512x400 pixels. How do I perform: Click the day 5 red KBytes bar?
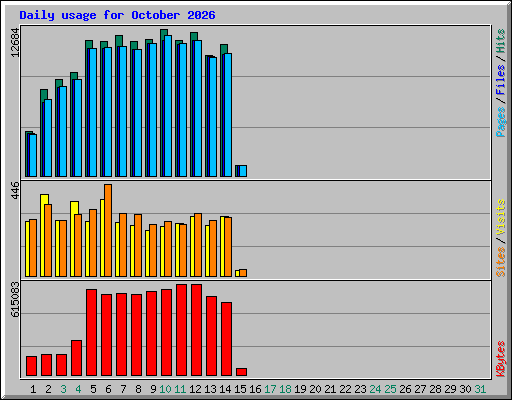point(91,333)
